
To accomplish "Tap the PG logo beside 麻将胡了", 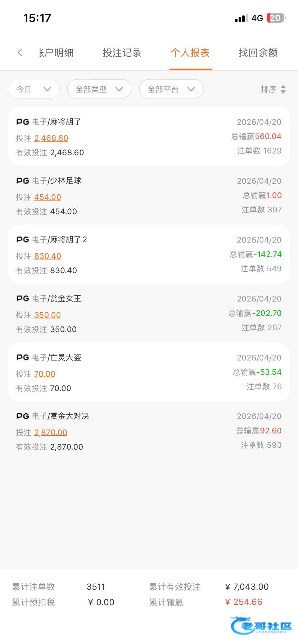I will 23,122.
